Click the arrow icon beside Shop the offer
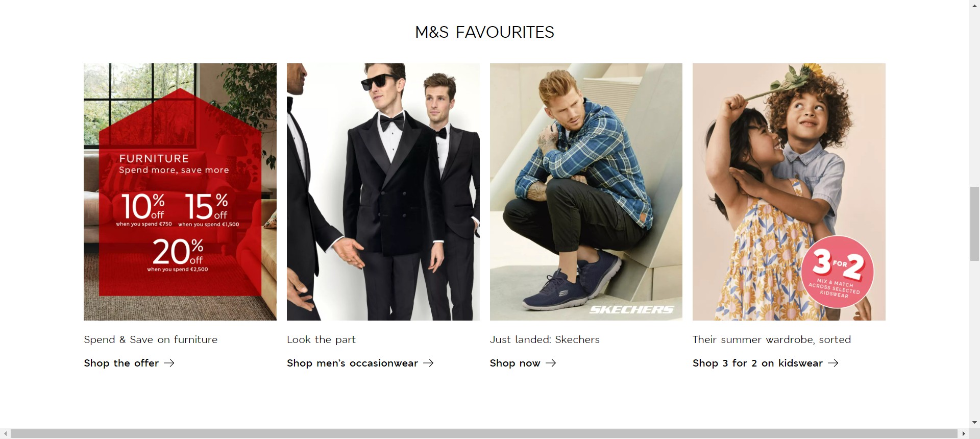Viewport: 980px width, 439px height. click(x=169, y=363)
